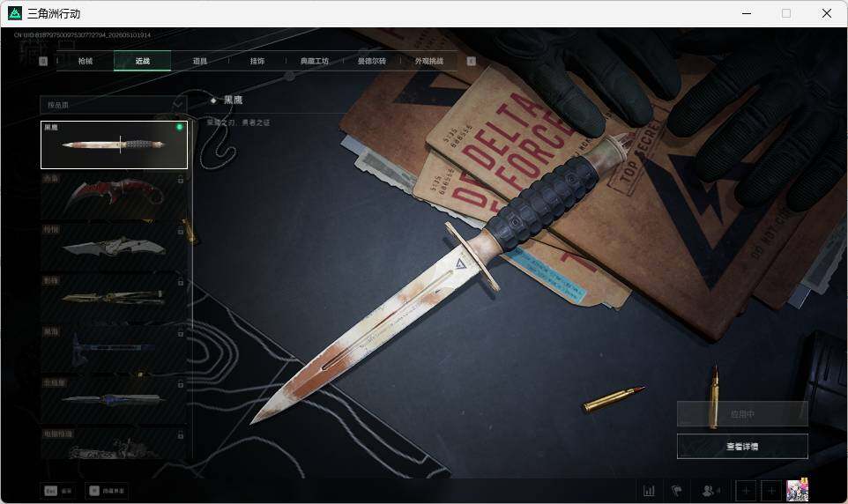This screenshot has width=848, height=504.
Task: Click lock icon on bottom partial card
Action: point(181,435)
